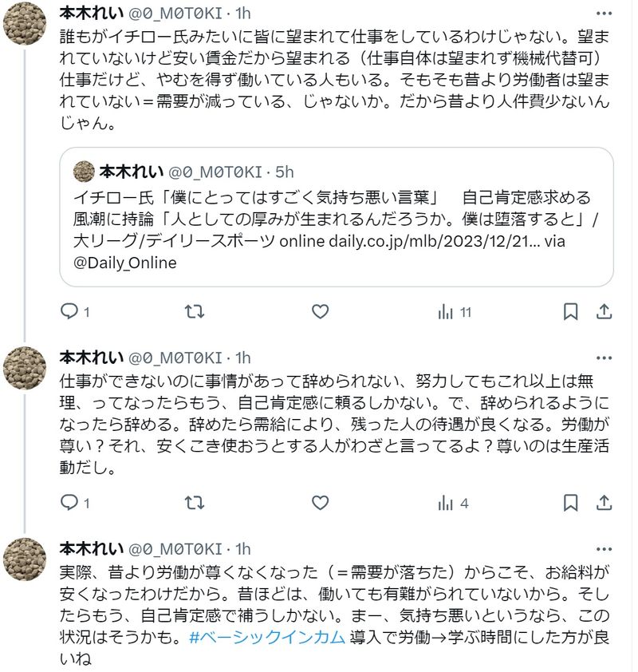
Task: Share the first tweet
Action: click(x=605, y=312)
